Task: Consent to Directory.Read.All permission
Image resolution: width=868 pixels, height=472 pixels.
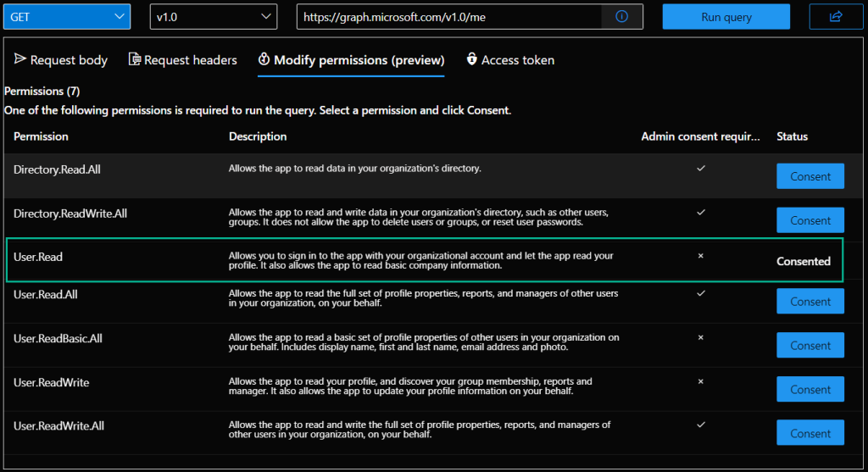Action: pos(810,176)
